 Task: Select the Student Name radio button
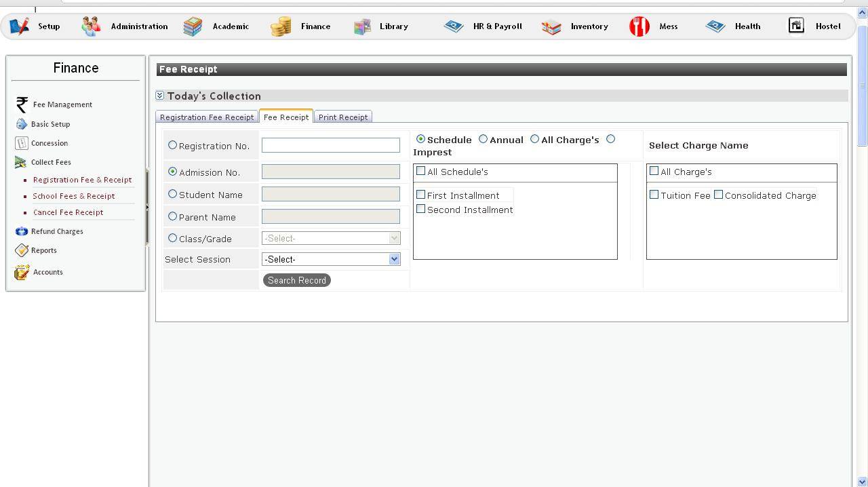172,194
